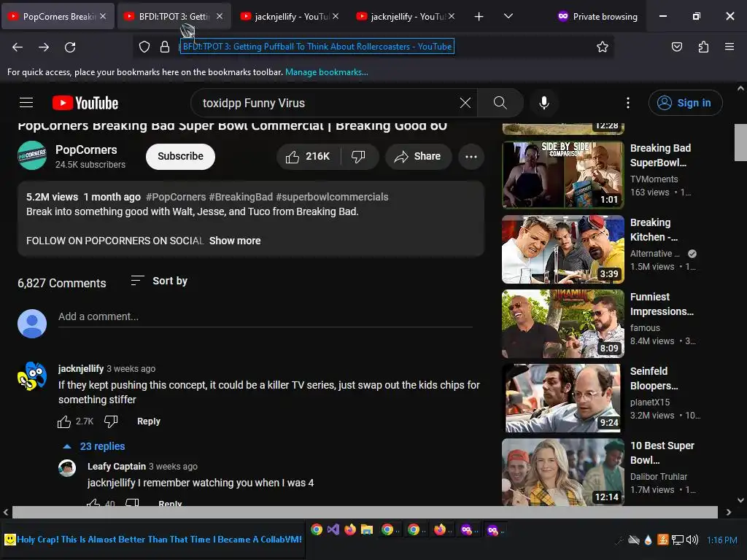Open the Firefox extensions puzzle icon

(x=703, y=47)
